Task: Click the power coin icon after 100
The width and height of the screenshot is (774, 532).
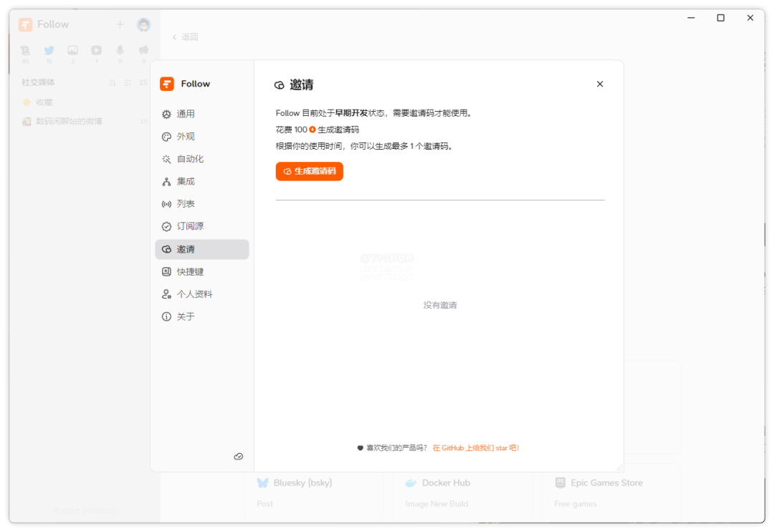Action: click(x=312, y=130)
